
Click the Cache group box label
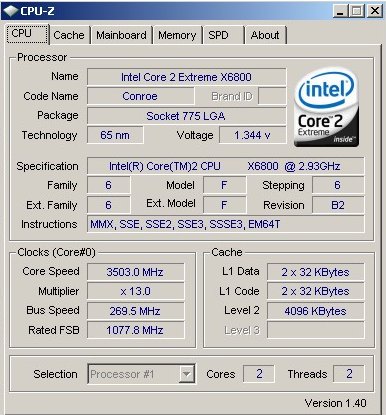(227, 252)
